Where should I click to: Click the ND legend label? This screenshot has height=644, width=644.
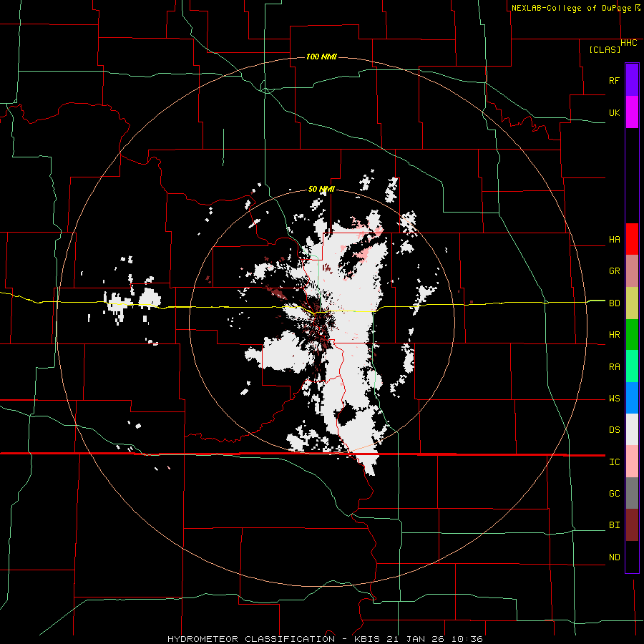[x=614, y=557]
